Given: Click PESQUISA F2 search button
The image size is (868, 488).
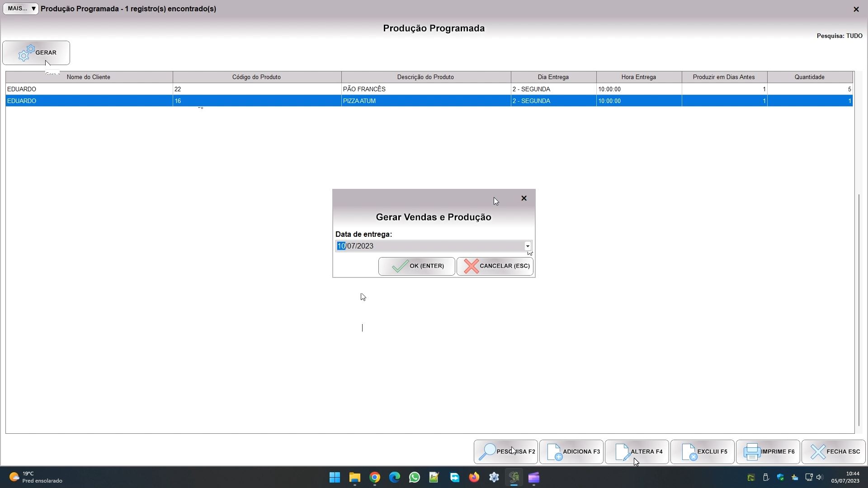Looking at the screenshot, I should click(506, 452).
